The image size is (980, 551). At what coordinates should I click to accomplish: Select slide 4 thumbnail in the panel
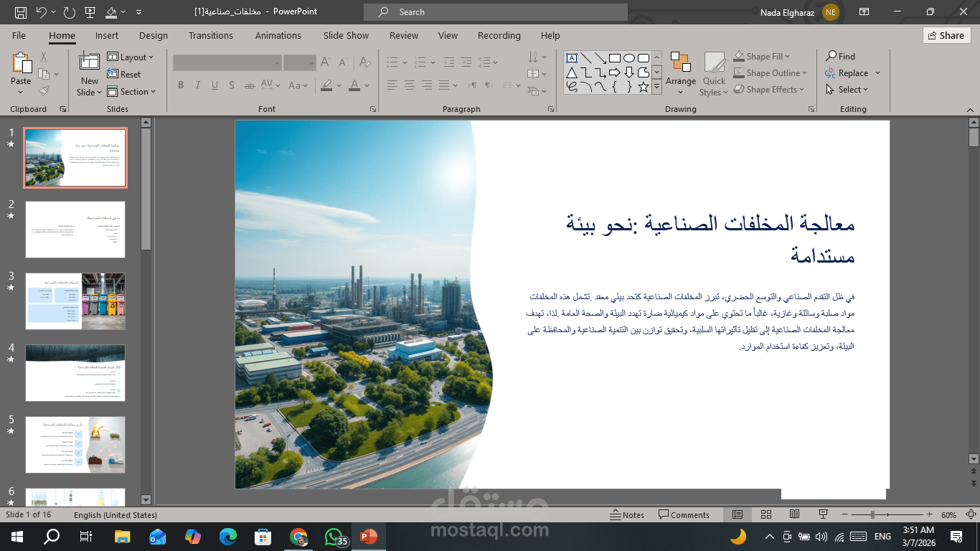coord(75,373)
